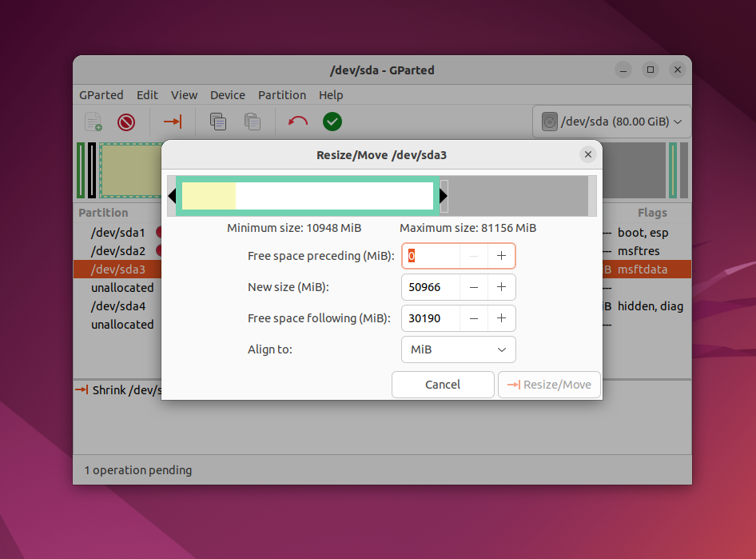756x559 pixels.
Task: Increase Free space preceding with plus
Action: point(501,256)
